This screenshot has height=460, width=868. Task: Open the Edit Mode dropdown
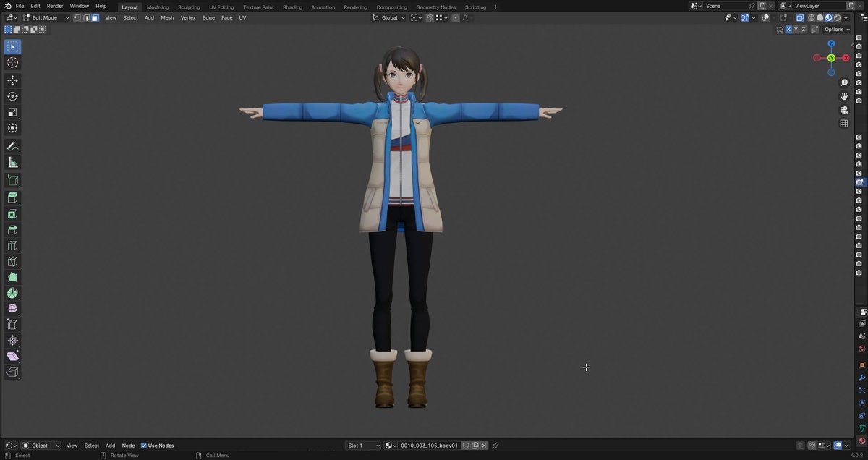[46, 17]
